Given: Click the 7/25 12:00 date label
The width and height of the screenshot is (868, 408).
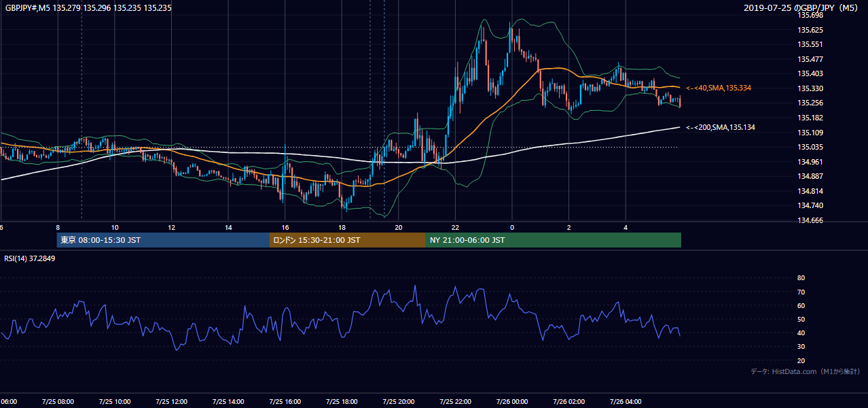Looking at the screenshot, I should tap(171, 402).
